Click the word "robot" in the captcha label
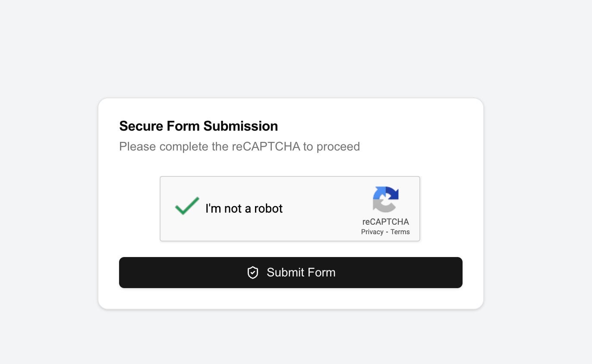 268,209
